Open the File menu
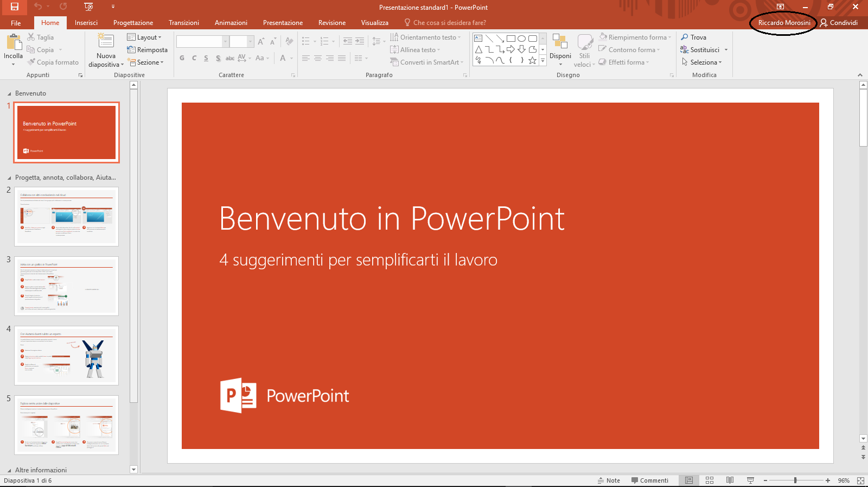Viewport: 868px width, 487px height. click(16, 23)
